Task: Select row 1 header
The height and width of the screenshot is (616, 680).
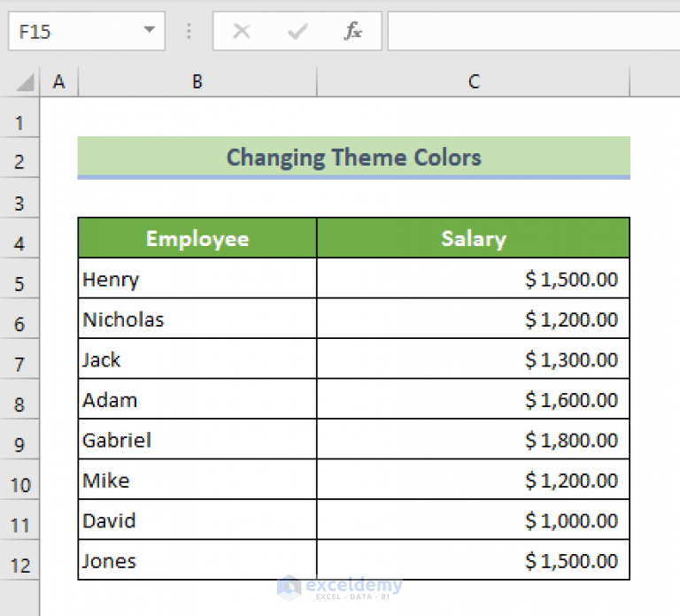Action: (19, 118)
